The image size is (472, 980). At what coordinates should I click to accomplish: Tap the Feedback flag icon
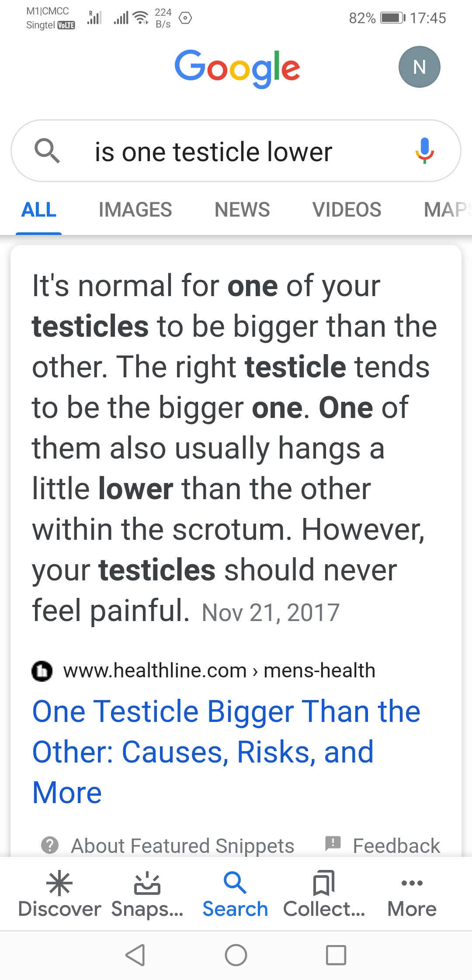tap(333, 843)
